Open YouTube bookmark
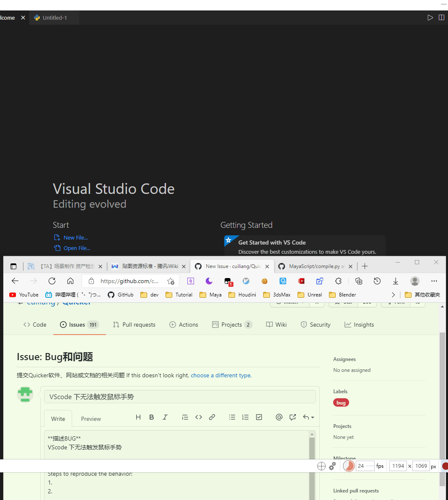This screenshot has width=448, height=500. [x=24, y=295]
